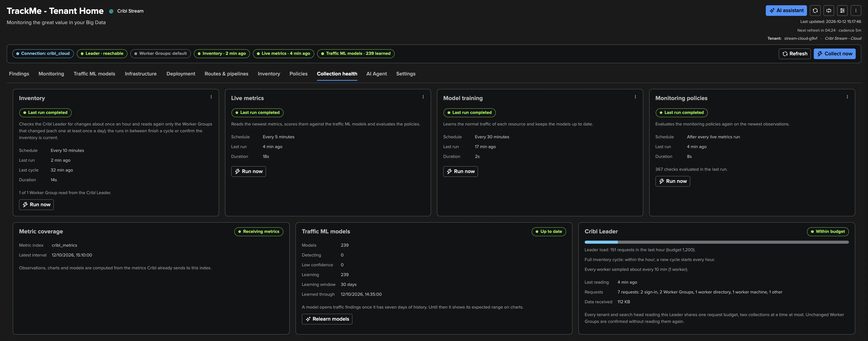Click the Leader · reachable status chip

pos(102,54)
